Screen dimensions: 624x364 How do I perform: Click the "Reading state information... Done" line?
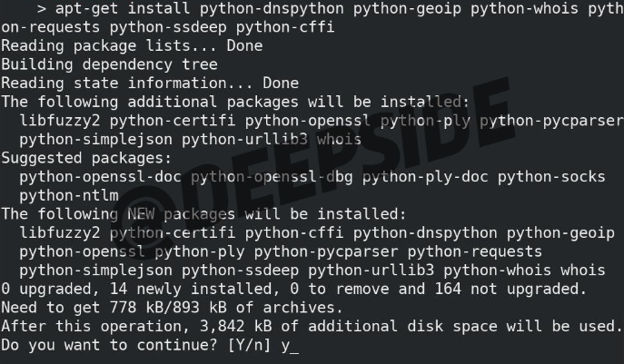pyautogui.click(x=150, y=84)
